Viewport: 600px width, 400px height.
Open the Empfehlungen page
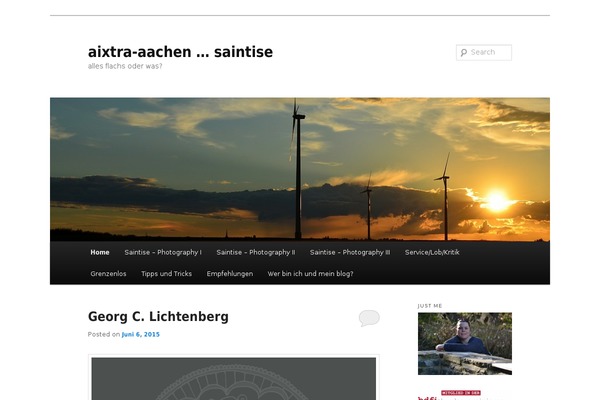[230, 274]
